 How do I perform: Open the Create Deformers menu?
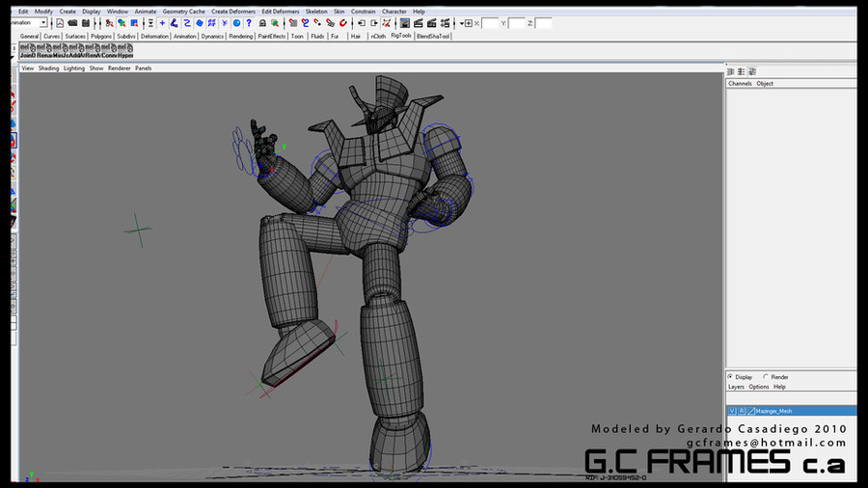pos(233,11)
